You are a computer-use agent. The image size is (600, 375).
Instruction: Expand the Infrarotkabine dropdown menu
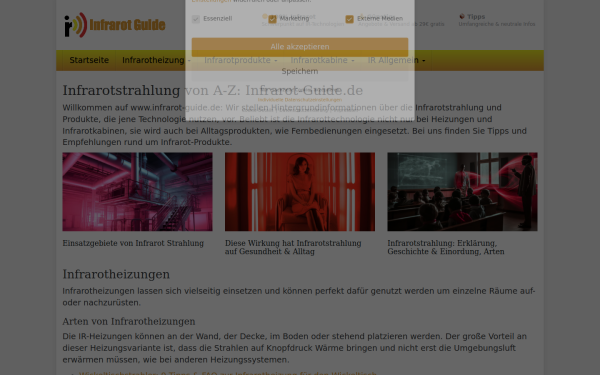(323, 60)
